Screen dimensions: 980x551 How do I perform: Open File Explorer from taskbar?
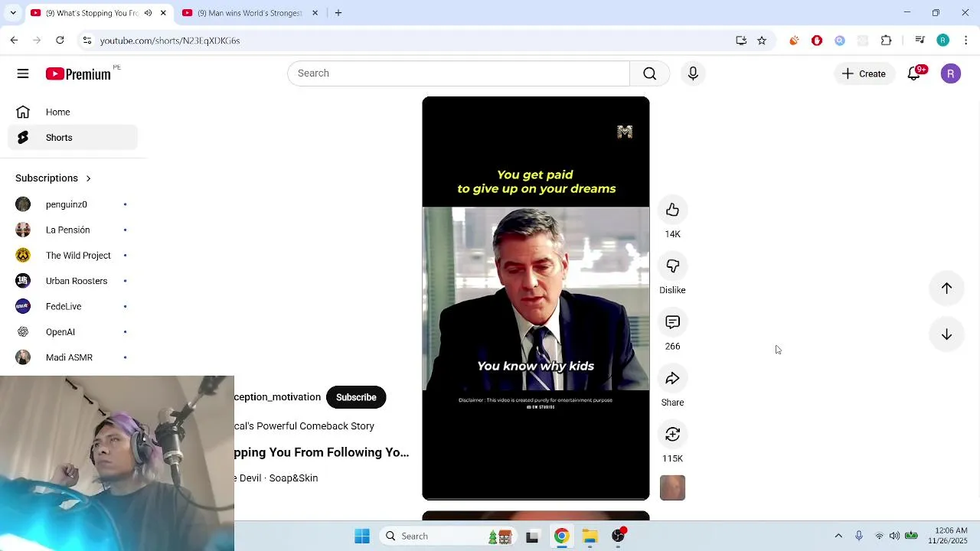[x=590, y=536]
